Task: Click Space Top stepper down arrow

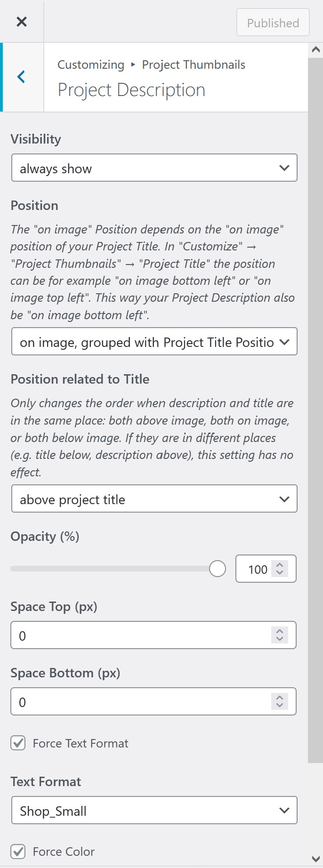Action: (279, 639)
